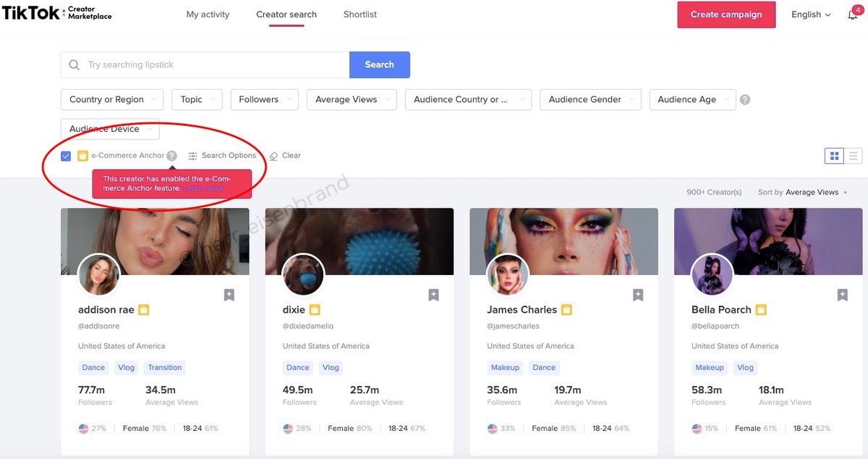Follow the Learn more link in tooltip

[x=203, y=188]
